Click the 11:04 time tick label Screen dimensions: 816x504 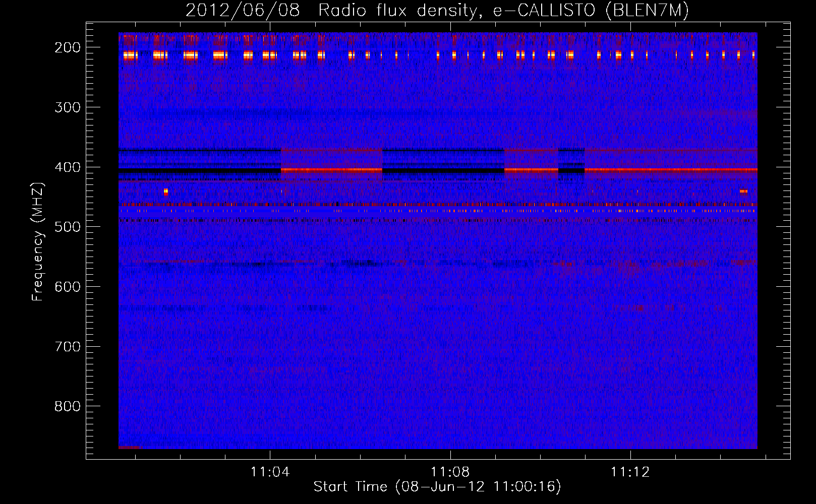(x=270, y=472)
